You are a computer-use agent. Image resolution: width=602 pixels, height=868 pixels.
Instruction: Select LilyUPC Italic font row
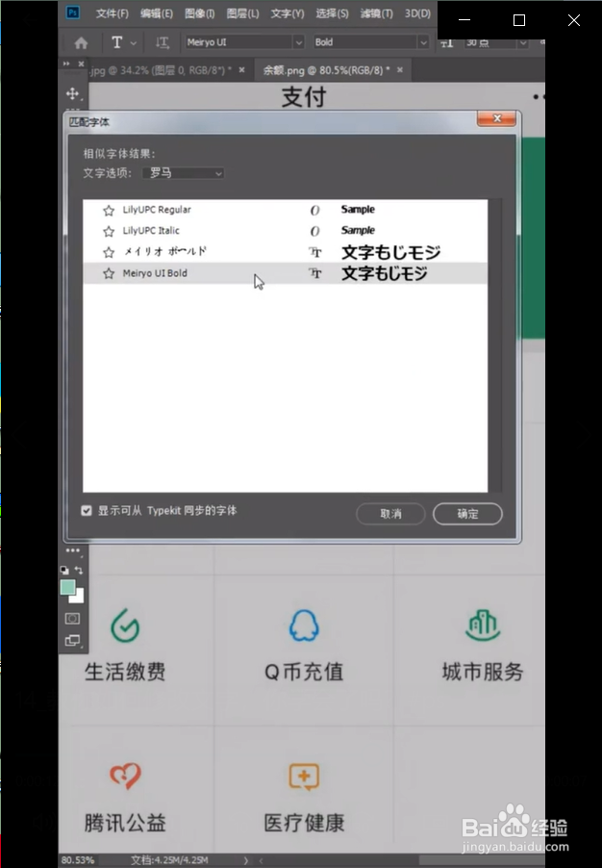point(285,231)
